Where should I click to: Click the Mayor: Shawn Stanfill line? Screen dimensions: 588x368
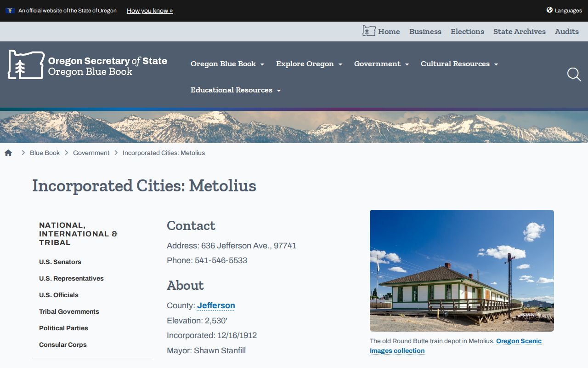tap(206, 351)
